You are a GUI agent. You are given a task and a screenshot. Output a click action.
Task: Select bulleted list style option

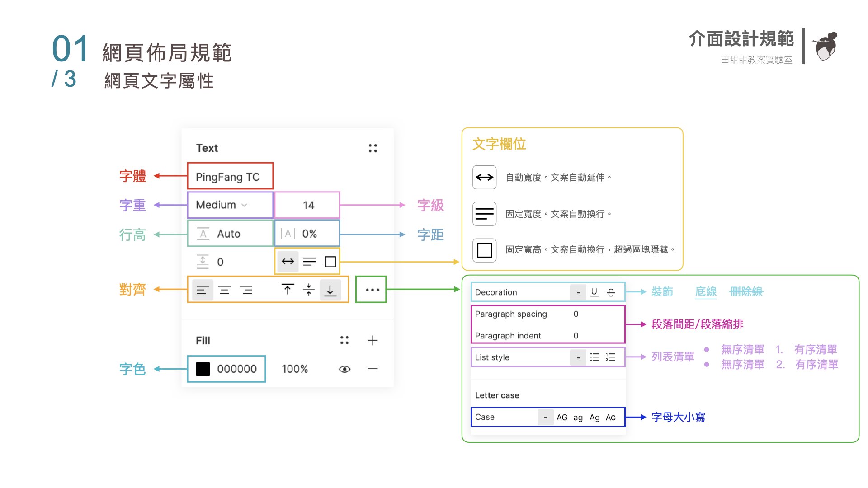pos(594,357)
